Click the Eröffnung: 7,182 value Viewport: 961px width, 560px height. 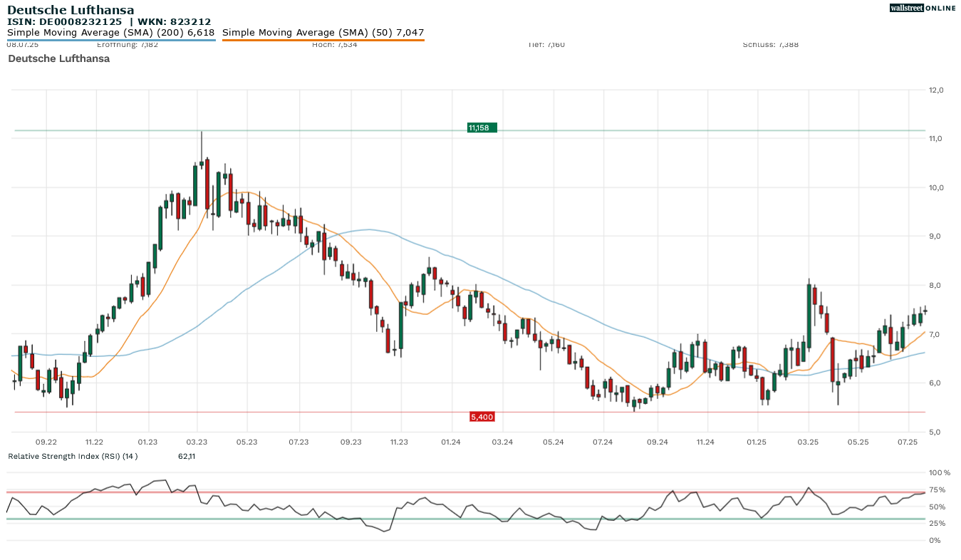(127, 44)
